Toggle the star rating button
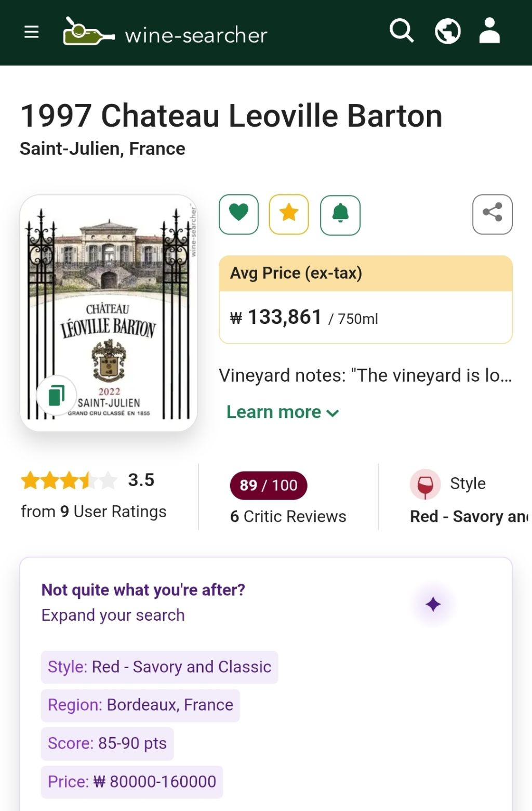 289,214
